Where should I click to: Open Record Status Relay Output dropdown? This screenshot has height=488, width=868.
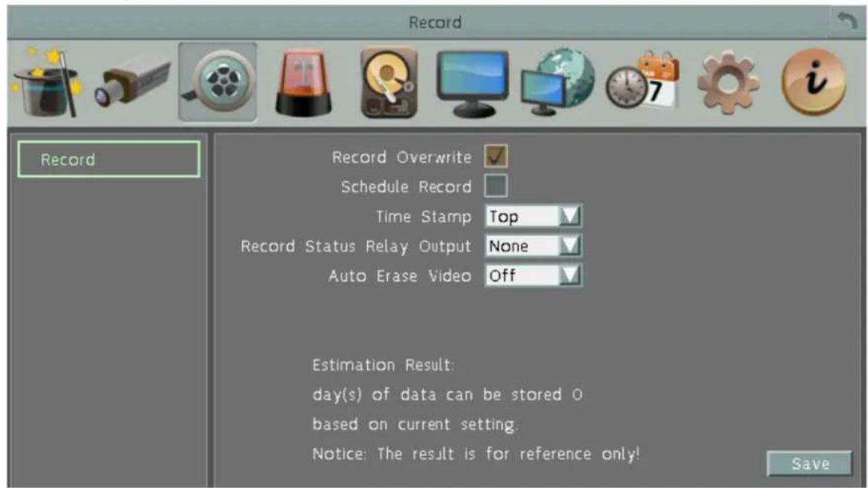533,246
